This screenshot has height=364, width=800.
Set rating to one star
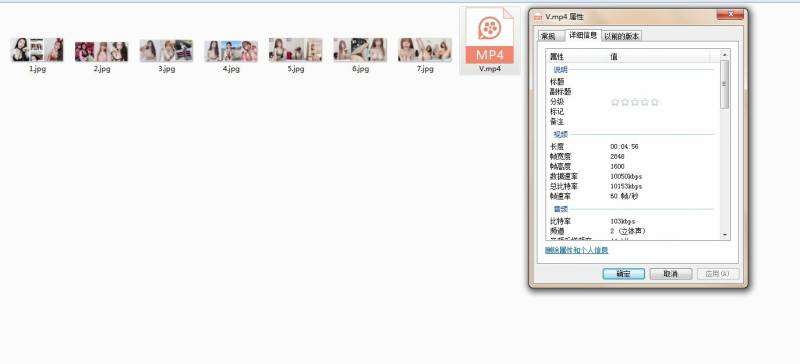pyautogui.click(x=615, y=102)
